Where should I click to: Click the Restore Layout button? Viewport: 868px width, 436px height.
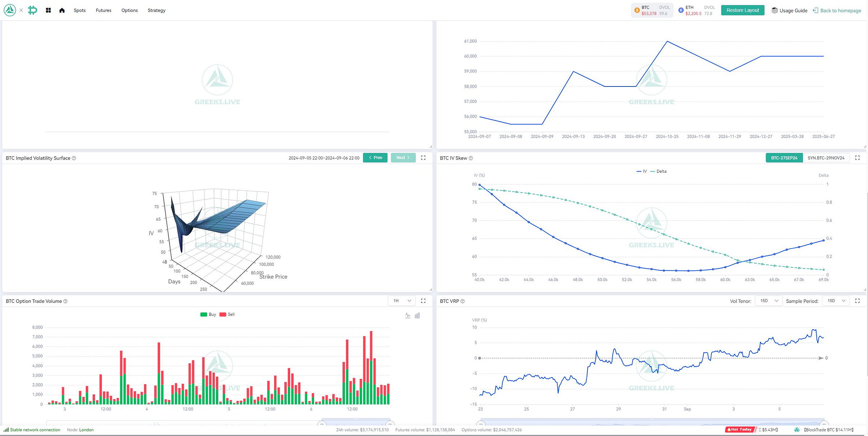tap(743, 10)
